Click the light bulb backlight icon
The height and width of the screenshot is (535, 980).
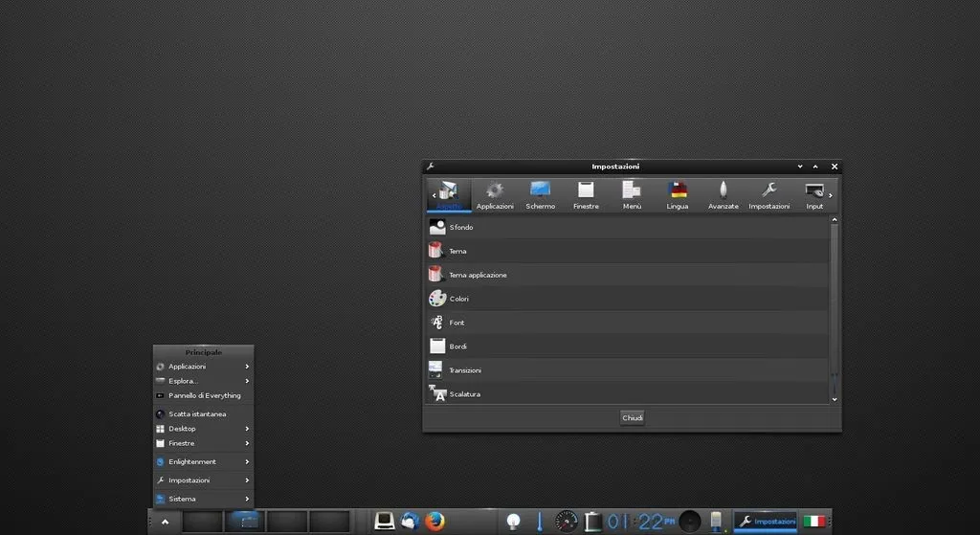pos(514,522)
